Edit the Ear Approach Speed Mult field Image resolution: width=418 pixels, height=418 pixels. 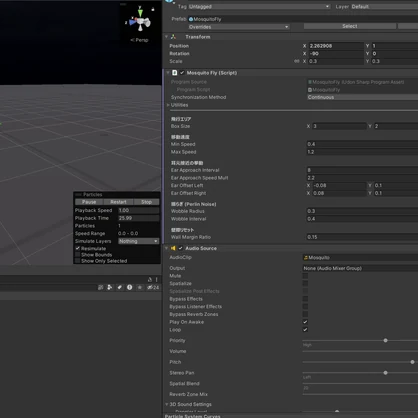(x=362, y=178)
